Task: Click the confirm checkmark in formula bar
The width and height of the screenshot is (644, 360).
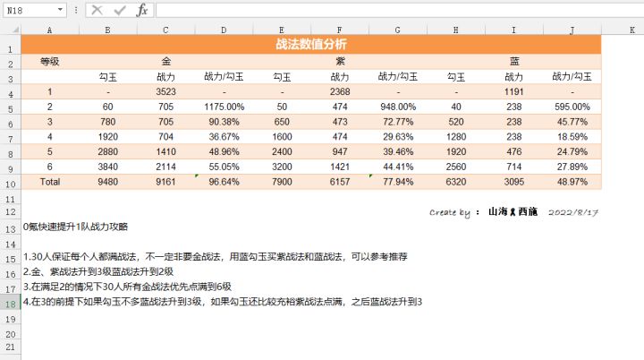Action: click(120, 10)
